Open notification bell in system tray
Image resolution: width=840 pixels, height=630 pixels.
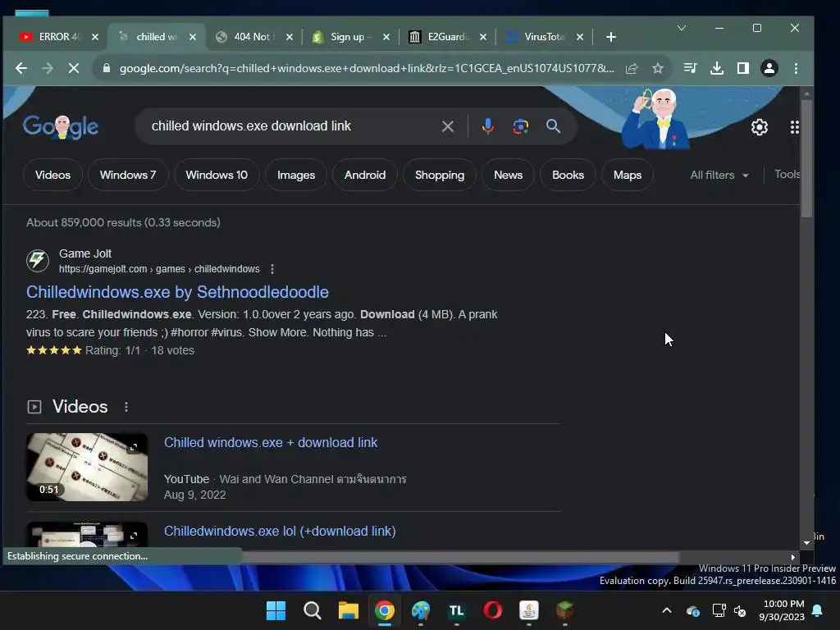(x=818, y=610)
